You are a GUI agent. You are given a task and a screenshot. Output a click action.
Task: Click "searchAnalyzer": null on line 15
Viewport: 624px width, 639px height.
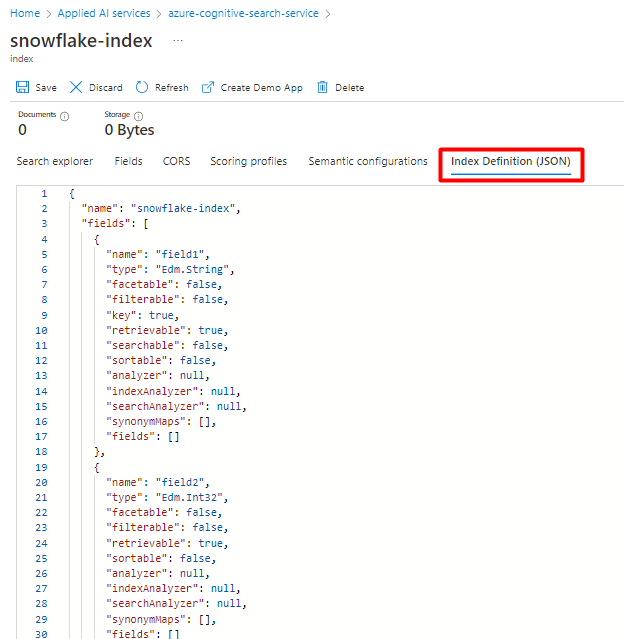pos(176,406)
